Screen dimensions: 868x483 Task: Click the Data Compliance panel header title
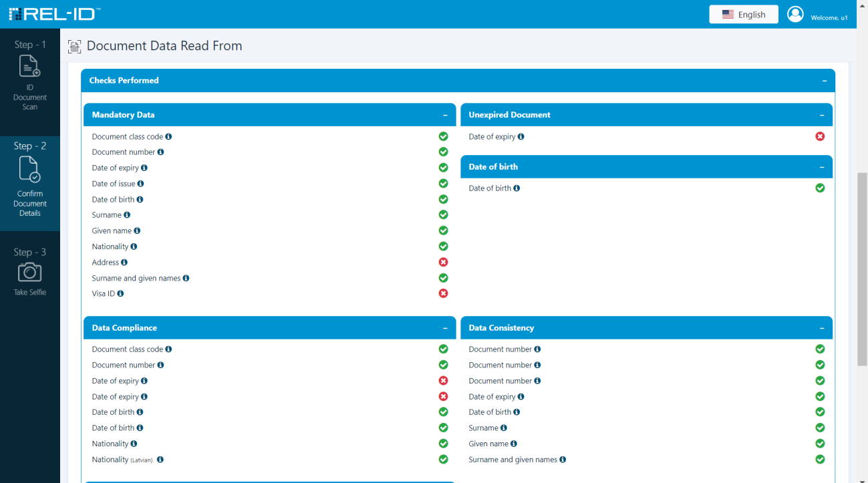tap(124, 328)
